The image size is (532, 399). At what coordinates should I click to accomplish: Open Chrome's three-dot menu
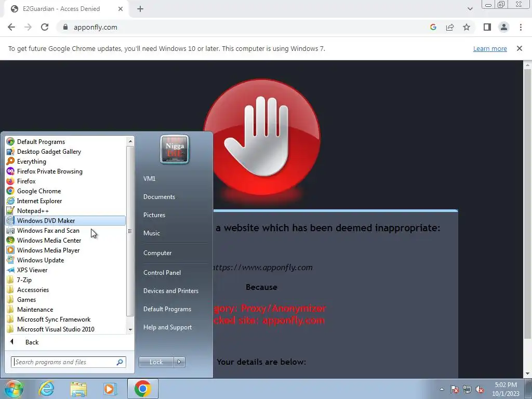pyautogui.click(x=521, y=27)
